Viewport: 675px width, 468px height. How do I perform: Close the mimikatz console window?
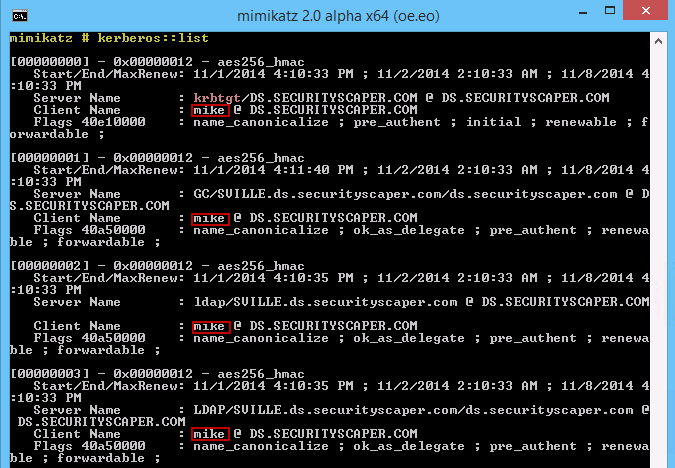click(646, 10)
